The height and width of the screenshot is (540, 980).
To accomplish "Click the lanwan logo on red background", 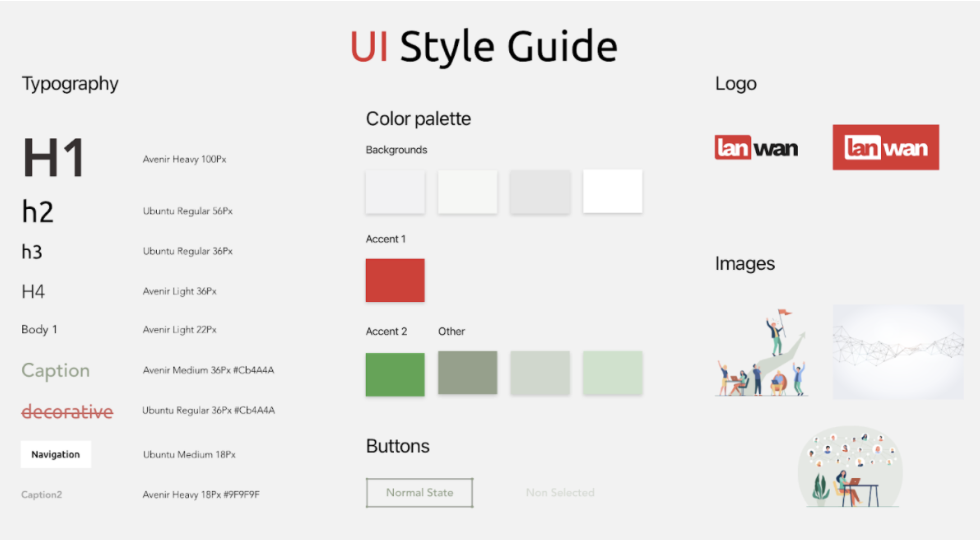I will pyautogui.click(x=885, y=148).
